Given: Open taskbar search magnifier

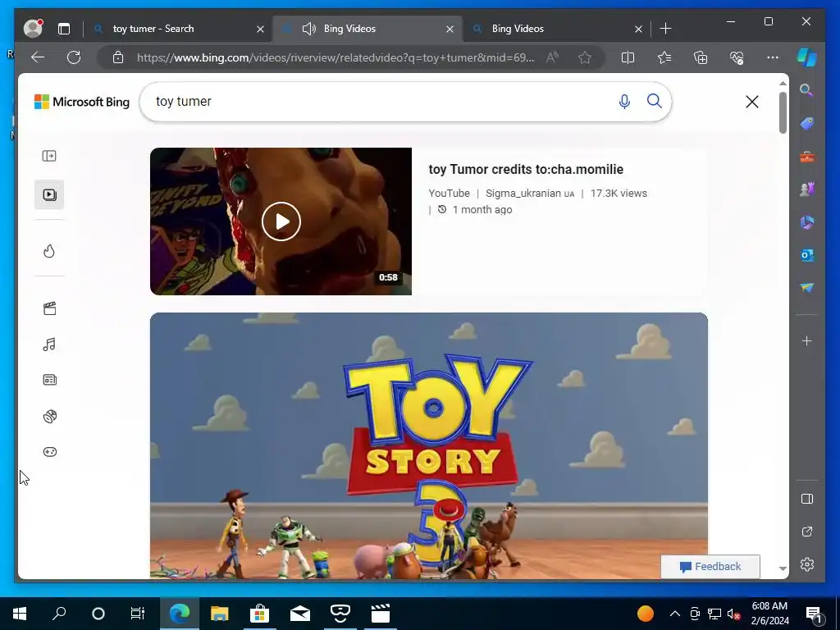Looking at the screenshot, I should pyautogui.click(x=59, y=614).
